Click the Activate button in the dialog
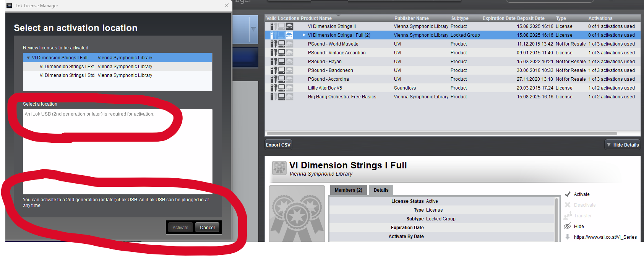The image size is (644, 256). coord(180,227)
